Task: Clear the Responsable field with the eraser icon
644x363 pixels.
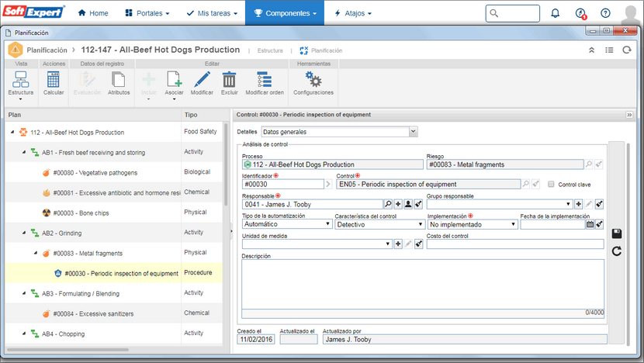Action: [418, 204]
